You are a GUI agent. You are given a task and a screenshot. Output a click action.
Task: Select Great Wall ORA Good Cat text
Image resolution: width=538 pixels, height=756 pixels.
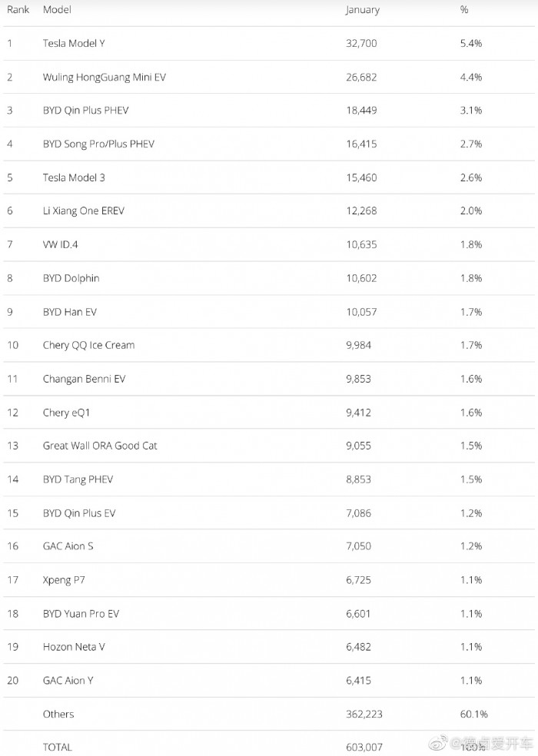(x=100, y=446)
